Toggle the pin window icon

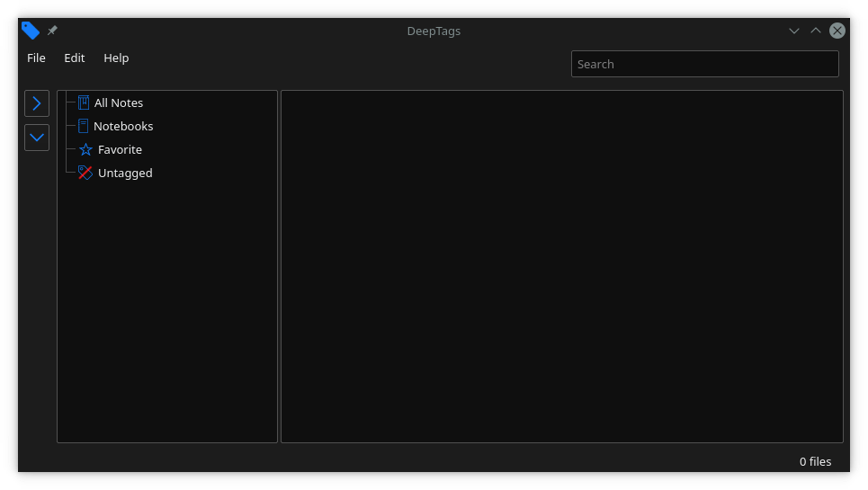tap(52, 31)
